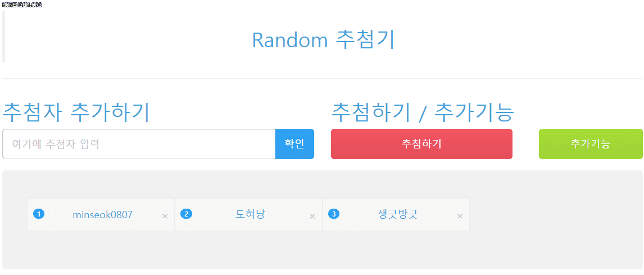The width and height of the screenshot is (644, 275).
Task: Click the blue number 1 badge
Action: click(38, 214)
